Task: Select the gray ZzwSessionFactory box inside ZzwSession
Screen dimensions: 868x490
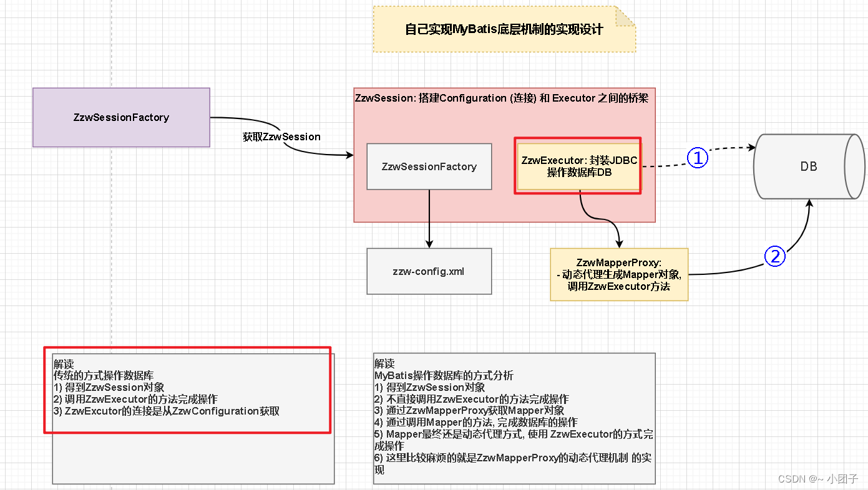Action: tap(429, 166)
